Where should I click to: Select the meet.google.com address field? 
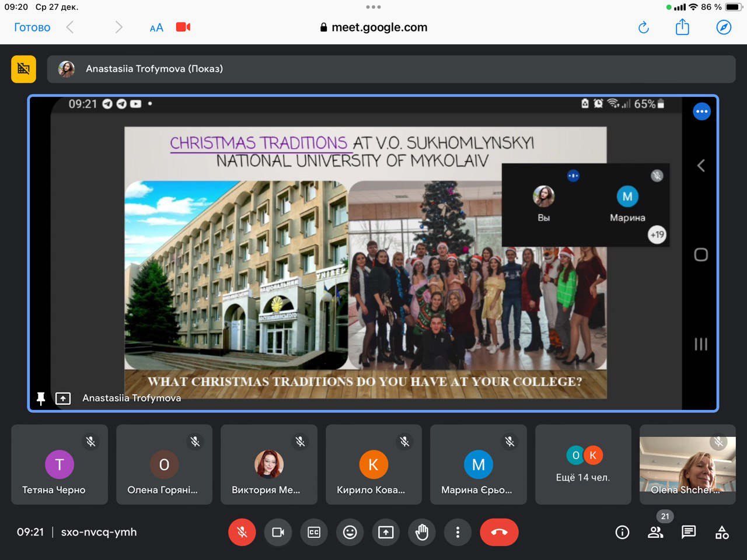373,27
